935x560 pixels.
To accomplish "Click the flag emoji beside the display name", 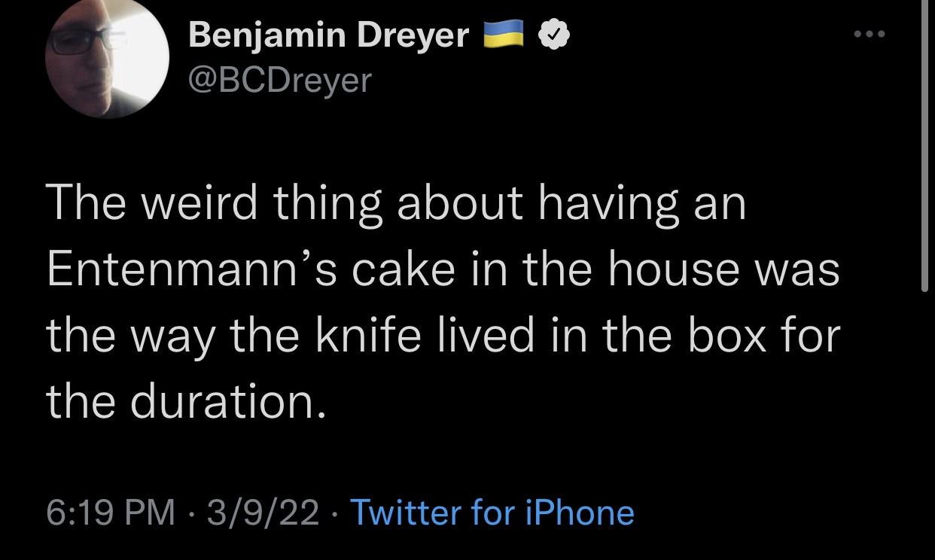I will (504, 33).
